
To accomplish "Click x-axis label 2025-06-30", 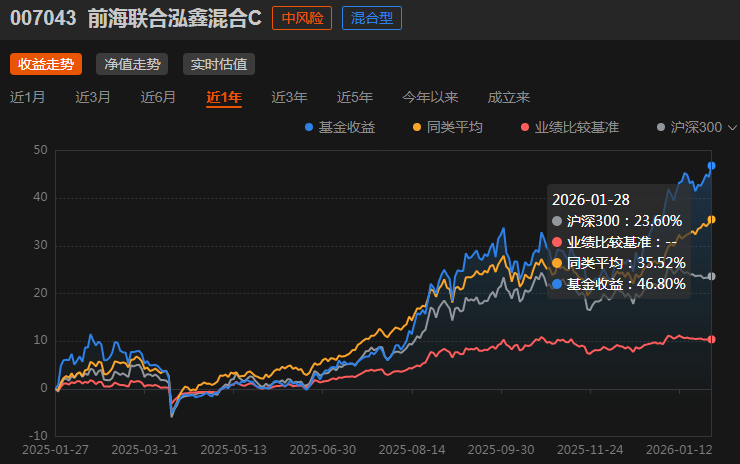I will click(x=323, y=450).
